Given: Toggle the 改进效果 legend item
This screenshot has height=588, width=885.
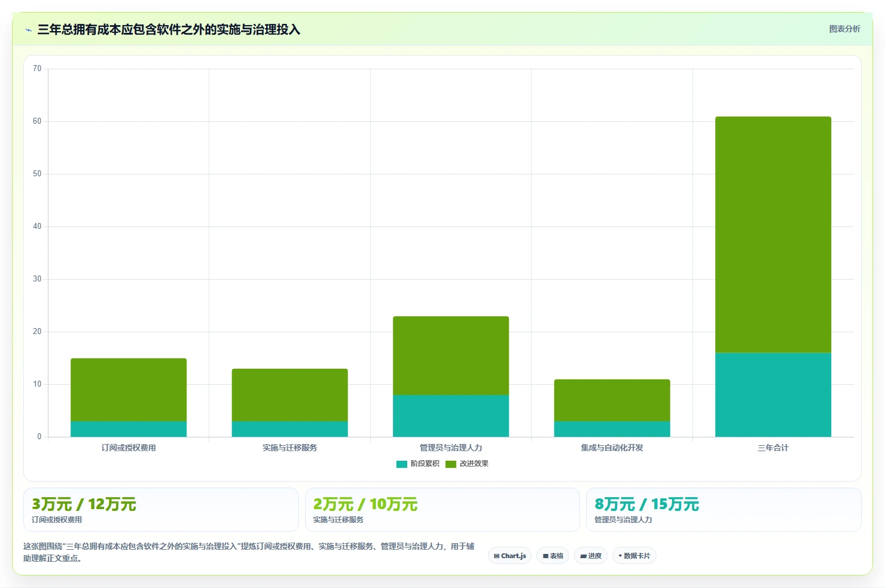Looking at the screenshot, I should pos(467,464).
